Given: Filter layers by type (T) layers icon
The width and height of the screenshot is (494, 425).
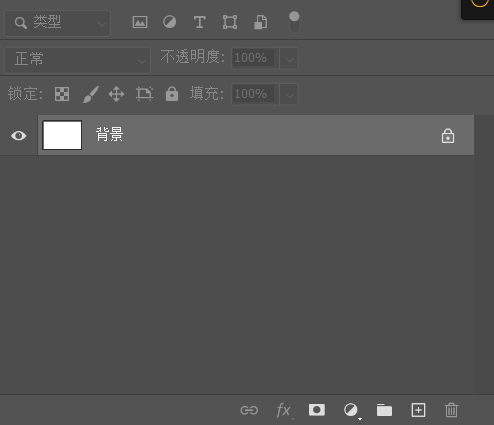Looking at the screenshot, I should pos(199,22).
